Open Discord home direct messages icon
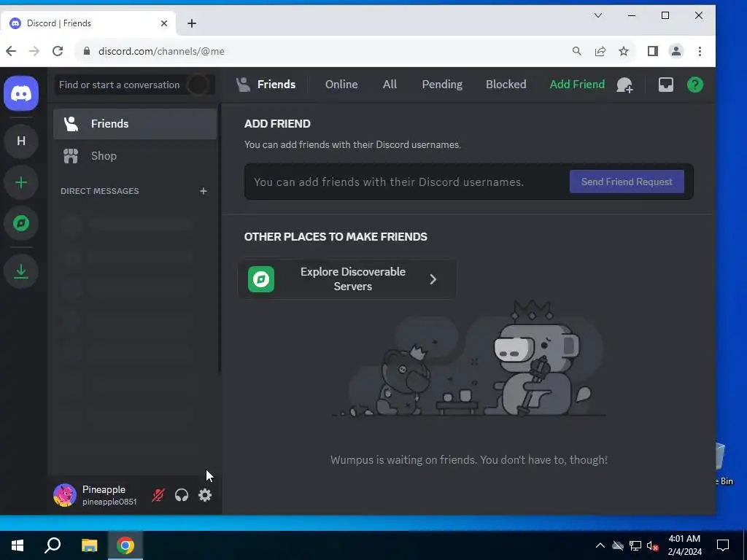747x560 pixels. (21, 93)
